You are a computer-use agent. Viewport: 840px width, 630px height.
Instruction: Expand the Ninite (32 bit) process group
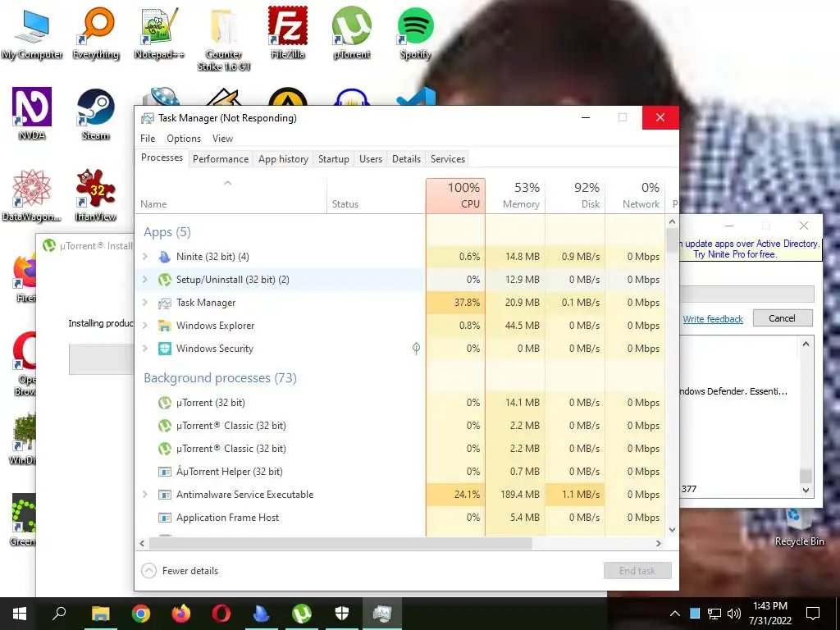[145, 257]
